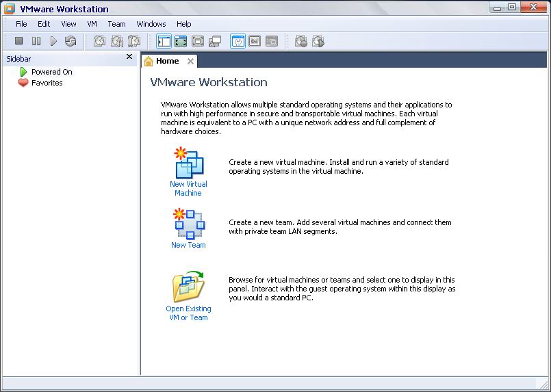Toggle the Summary view wrench icon
This screenshot has height=392, width=551.
(238, 41)
